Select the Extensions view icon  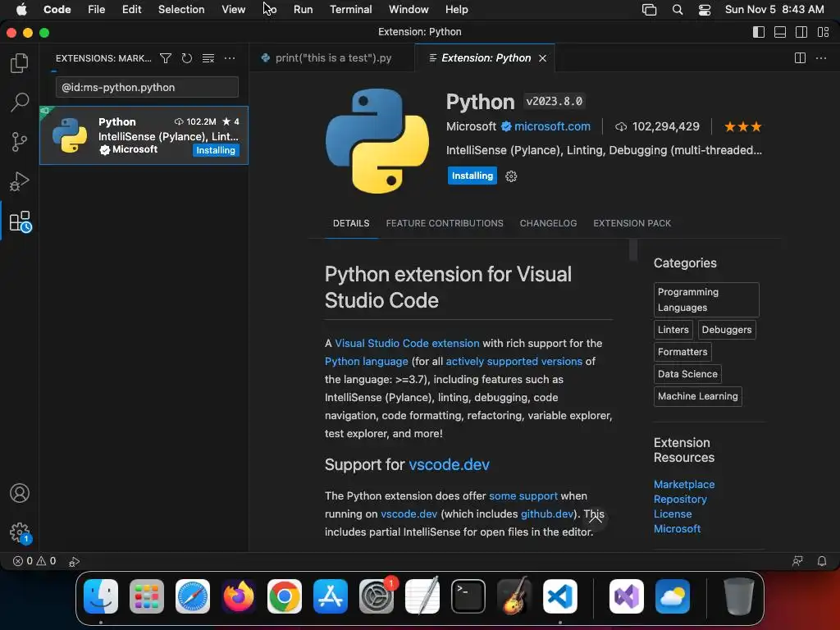click(x=21, y=221)
